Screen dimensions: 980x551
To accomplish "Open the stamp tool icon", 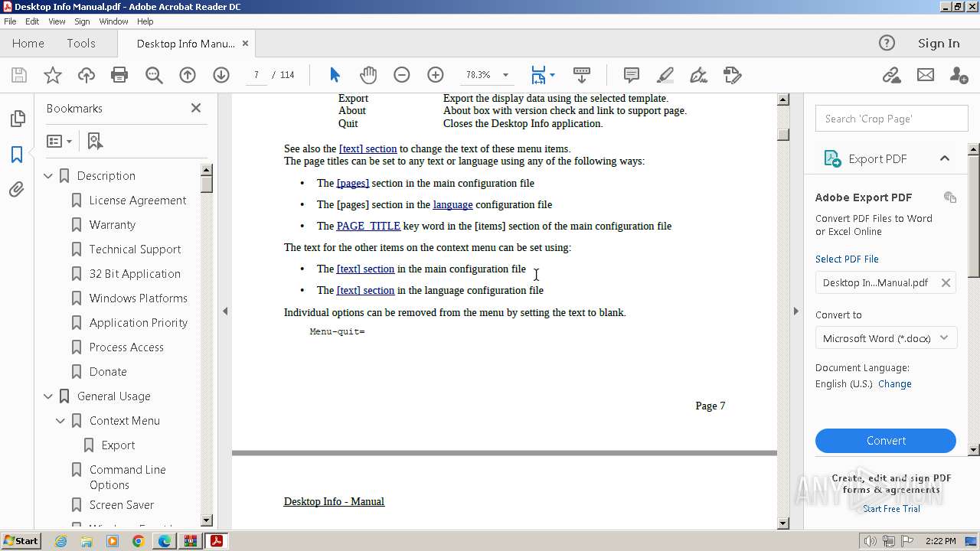I will (733, 75).
